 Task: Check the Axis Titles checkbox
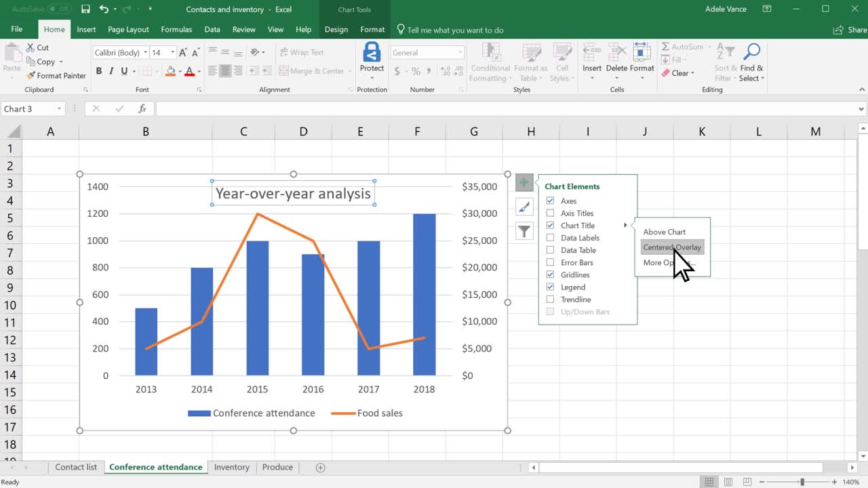(x=550, y=213)
